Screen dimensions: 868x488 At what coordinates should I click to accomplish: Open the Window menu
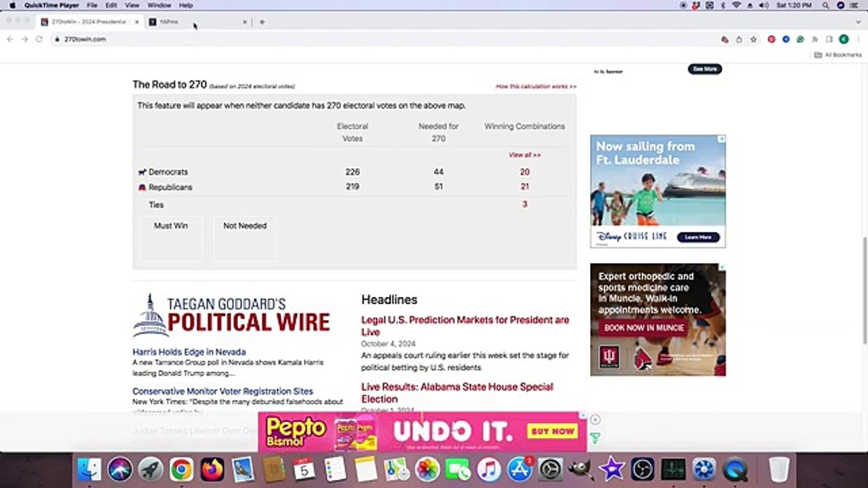159,5
